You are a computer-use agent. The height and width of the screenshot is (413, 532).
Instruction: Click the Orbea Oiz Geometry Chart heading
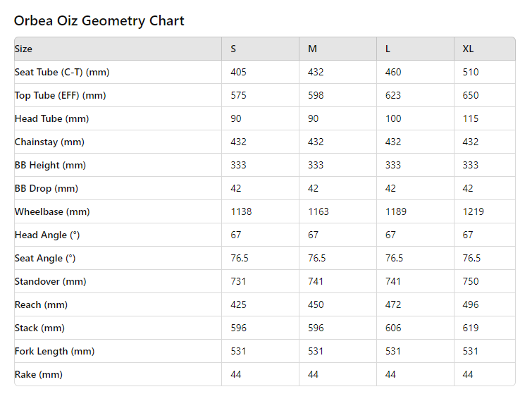coord(99,21)
